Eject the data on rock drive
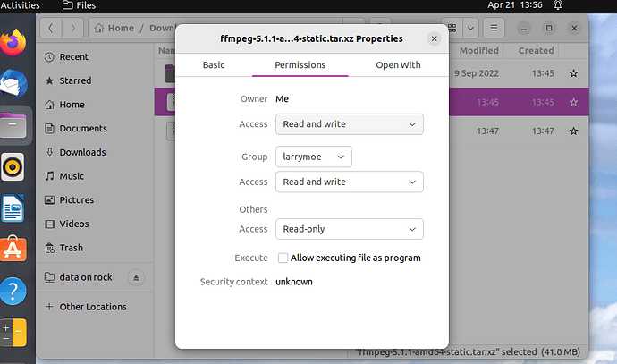Image resolution: width=617 pixels, height=364 pixels. [136, 277]
